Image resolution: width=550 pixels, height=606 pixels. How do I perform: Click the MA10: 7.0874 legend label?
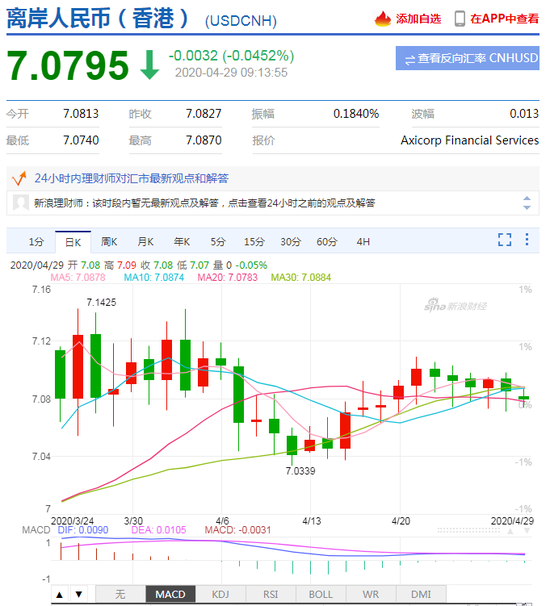coord(154,277)
